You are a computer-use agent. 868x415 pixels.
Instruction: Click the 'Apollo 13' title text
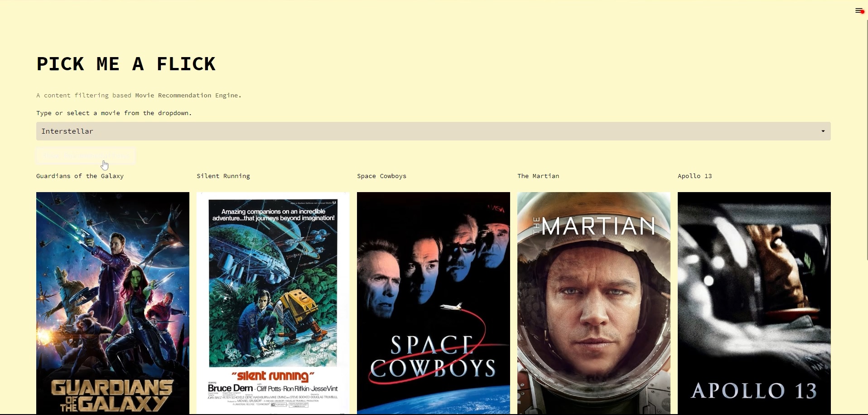click(x=695, y=176)
